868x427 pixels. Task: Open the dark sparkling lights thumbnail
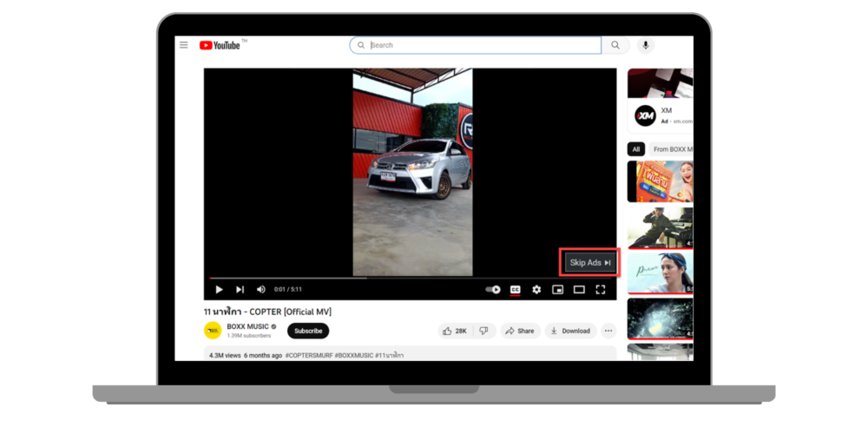click(660, 319)
